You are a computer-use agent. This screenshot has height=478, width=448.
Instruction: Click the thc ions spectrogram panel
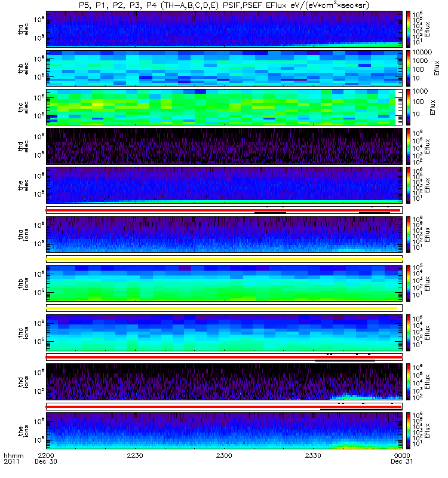(224, 333)
